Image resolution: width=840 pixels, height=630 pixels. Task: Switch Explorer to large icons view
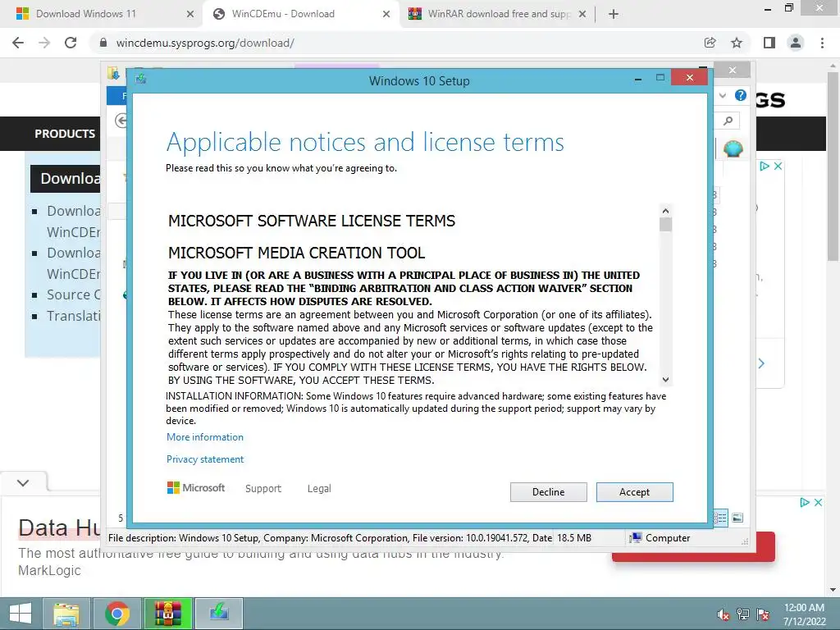(x=737, y=518)
